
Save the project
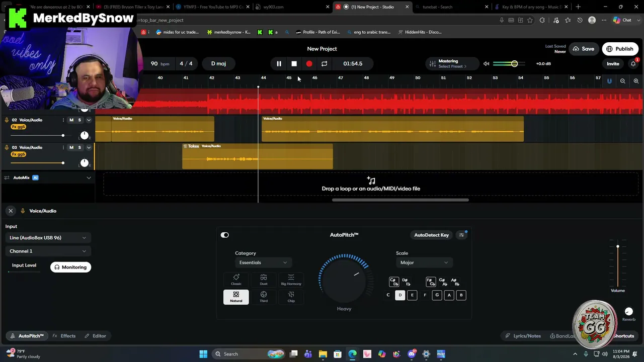[x=584, y=49]
